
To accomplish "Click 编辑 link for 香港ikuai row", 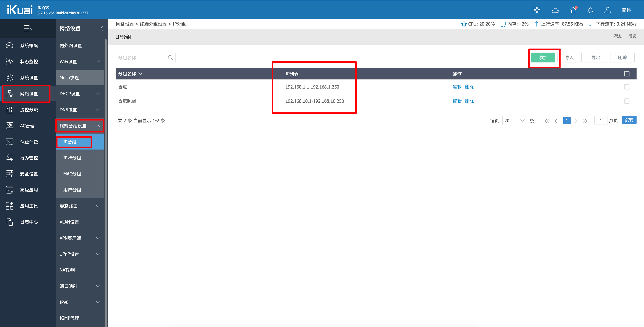I will (457, 101).
